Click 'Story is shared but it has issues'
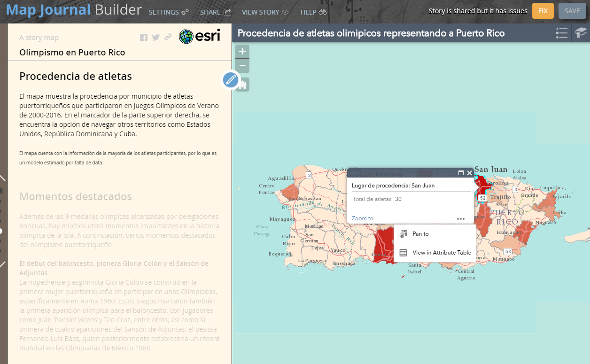The height and width of the screenshot is (364, 590). coord(478,11)
